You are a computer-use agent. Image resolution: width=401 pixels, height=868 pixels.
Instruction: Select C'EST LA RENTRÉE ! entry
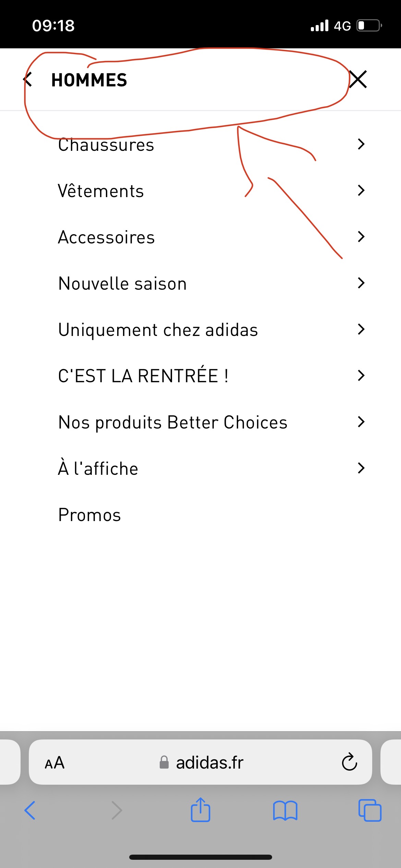[x=143, y=376]
